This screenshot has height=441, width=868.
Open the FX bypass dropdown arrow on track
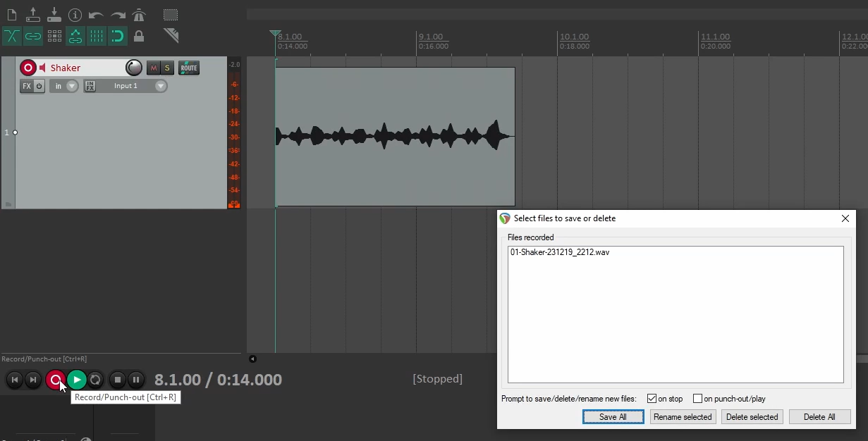pos(39,86)
